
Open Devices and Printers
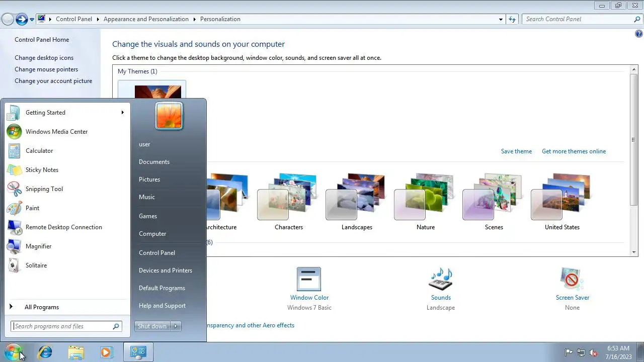[x=166, y=270]
